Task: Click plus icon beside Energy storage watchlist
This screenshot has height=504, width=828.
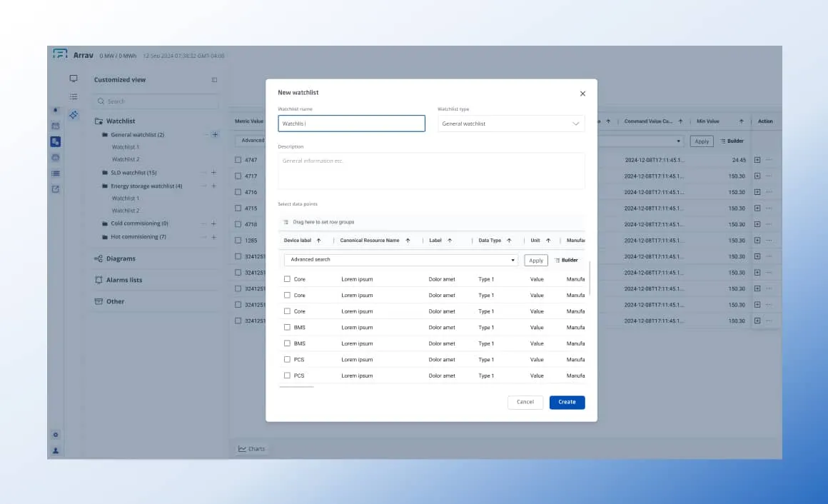Action: tap(214, 186)
